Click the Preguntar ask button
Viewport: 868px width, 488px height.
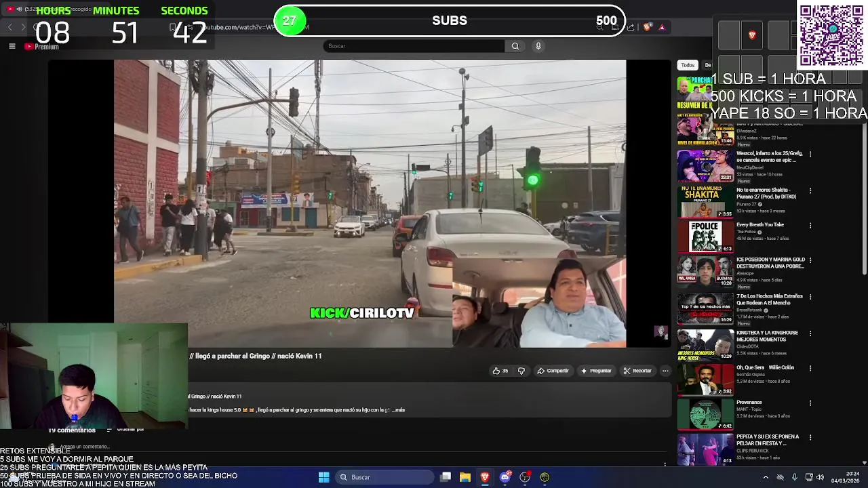pyautogui.click(x=596, y=371)
